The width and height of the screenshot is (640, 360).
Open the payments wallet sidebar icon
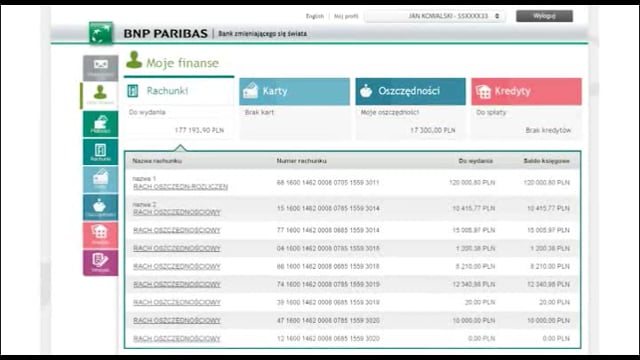[100, 123]
